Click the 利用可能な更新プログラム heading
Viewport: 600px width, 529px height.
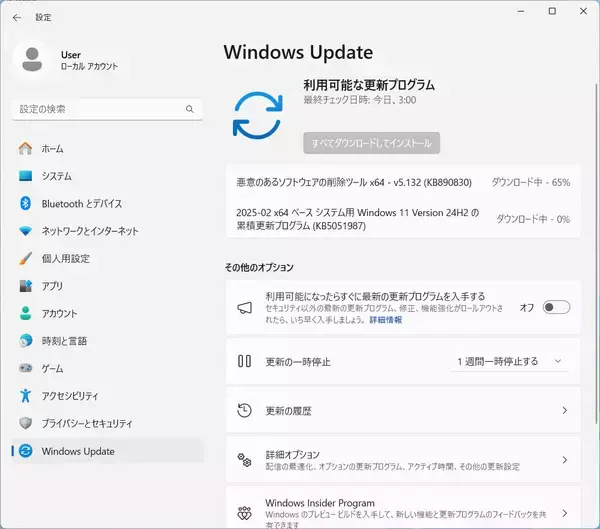click(369, 85)
